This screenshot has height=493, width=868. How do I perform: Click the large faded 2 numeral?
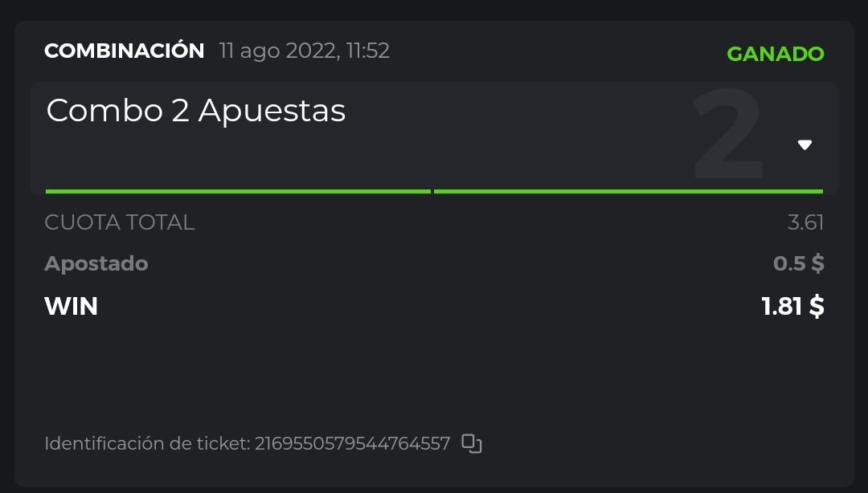(728, 135)
